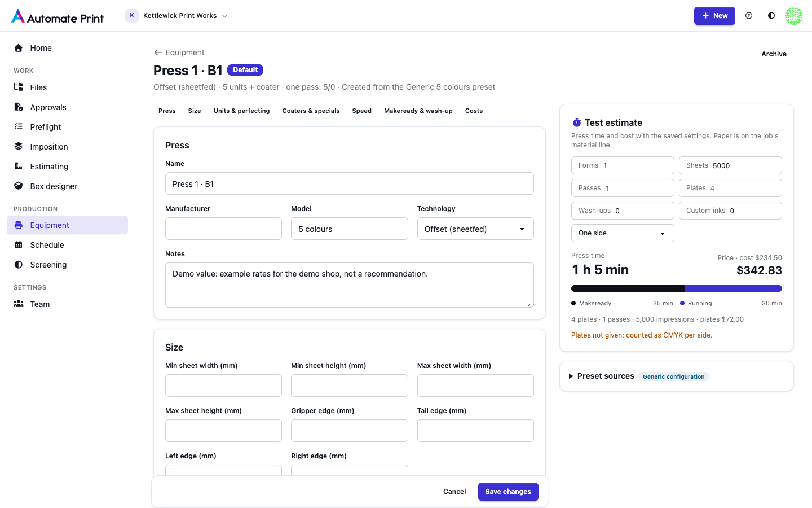Click the Archive button
The width and height of the screenshot is (812, 508).
(x=774, y=54)
